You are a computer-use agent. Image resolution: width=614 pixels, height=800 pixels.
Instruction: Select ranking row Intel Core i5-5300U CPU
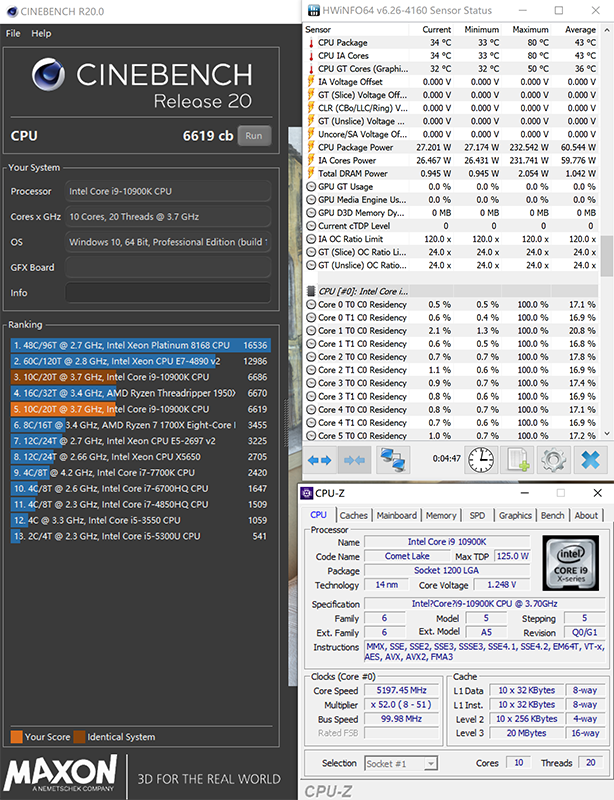coord(140,536)
